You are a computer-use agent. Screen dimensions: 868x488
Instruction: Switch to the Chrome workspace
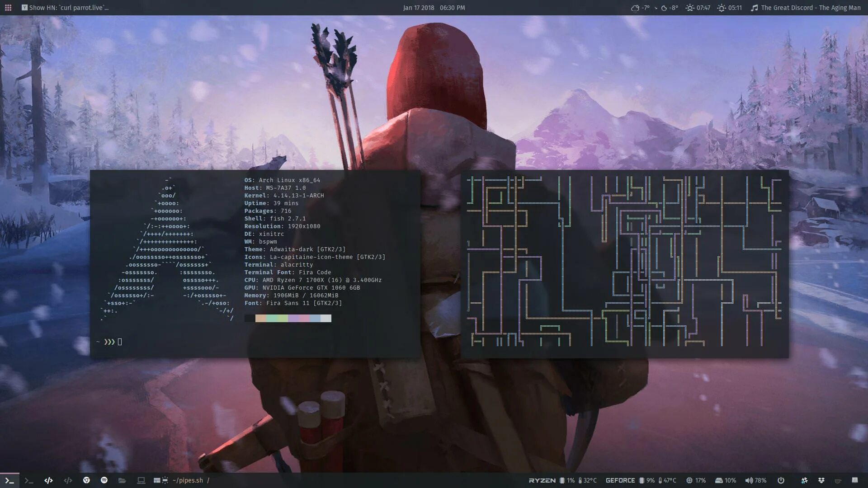pyautogui.click(x=86, y=480)
